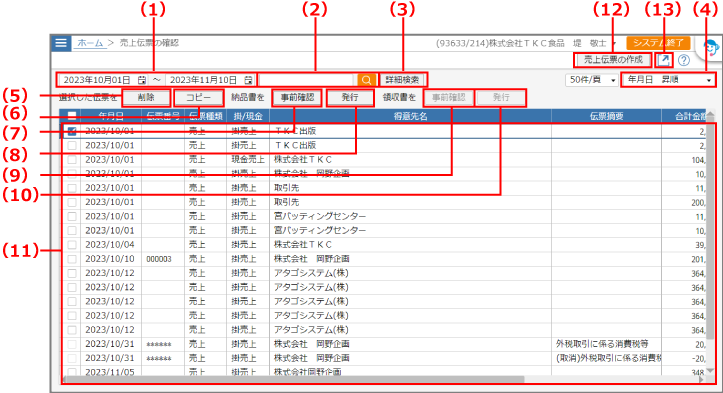Click the 売上伝票の作成 button
The width and height of the screenshot is (723, 393).
613,60
